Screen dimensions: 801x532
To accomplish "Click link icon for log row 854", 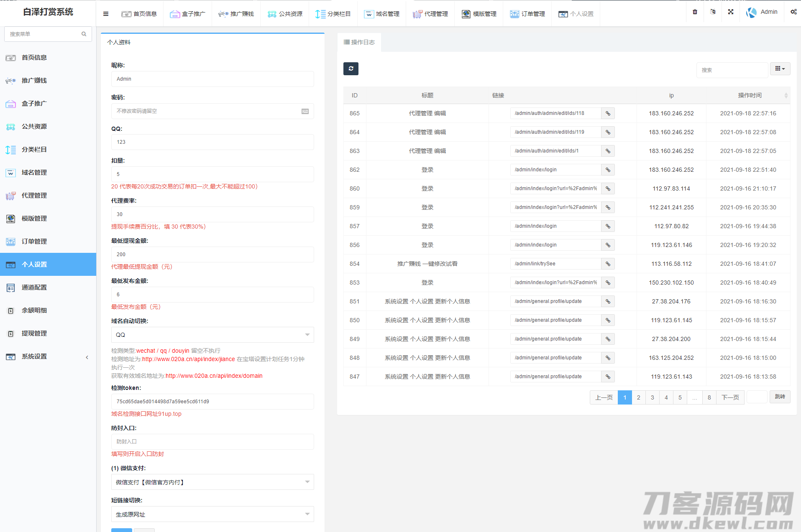I will point(608,264).
